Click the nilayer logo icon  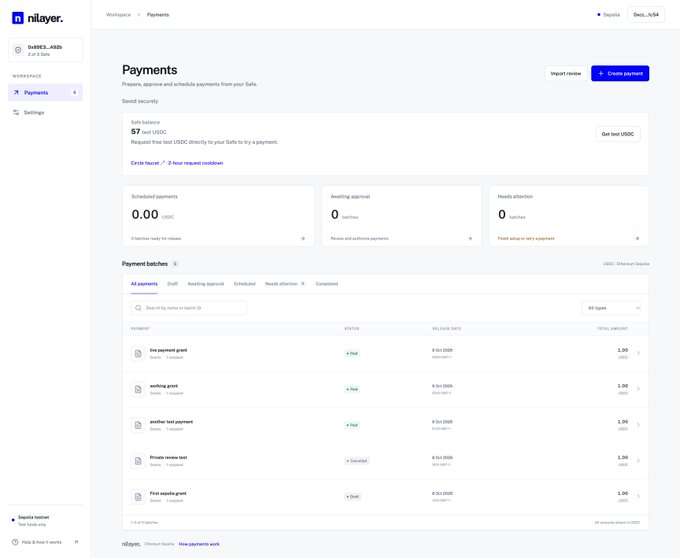[18, 18]
